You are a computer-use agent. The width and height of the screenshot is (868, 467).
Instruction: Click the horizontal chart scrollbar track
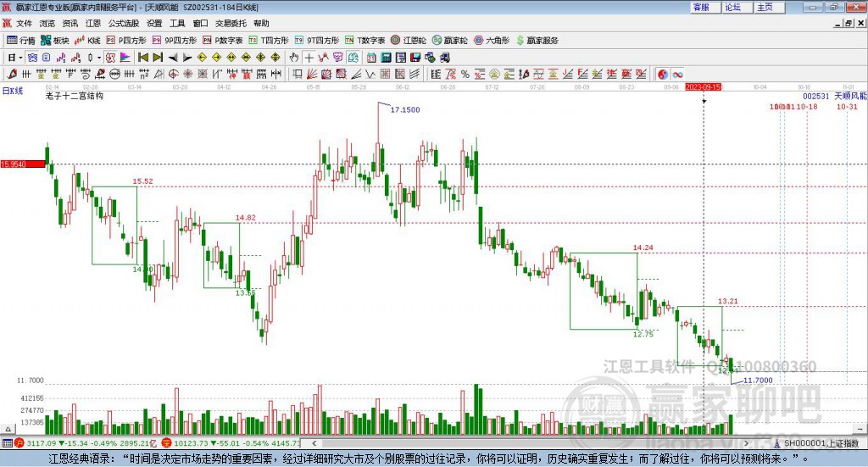pyautogui.click(x=530, y=443)
